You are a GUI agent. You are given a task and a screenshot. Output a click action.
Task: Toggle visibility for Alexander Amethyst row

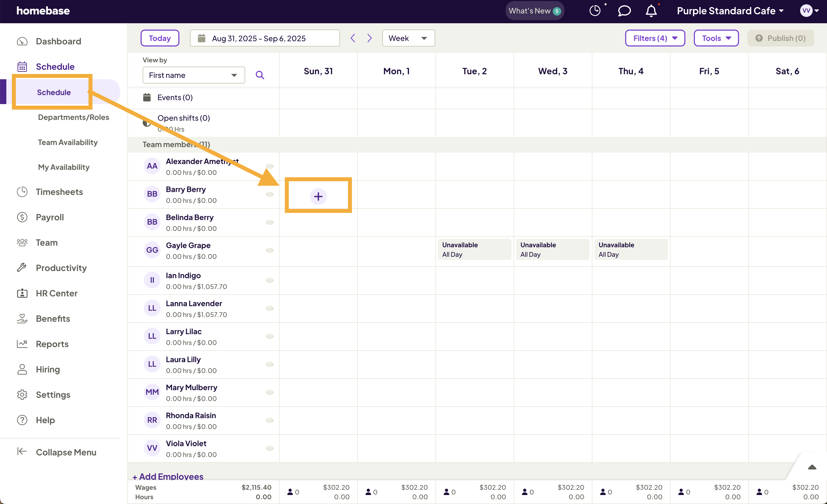click(270, 166)
